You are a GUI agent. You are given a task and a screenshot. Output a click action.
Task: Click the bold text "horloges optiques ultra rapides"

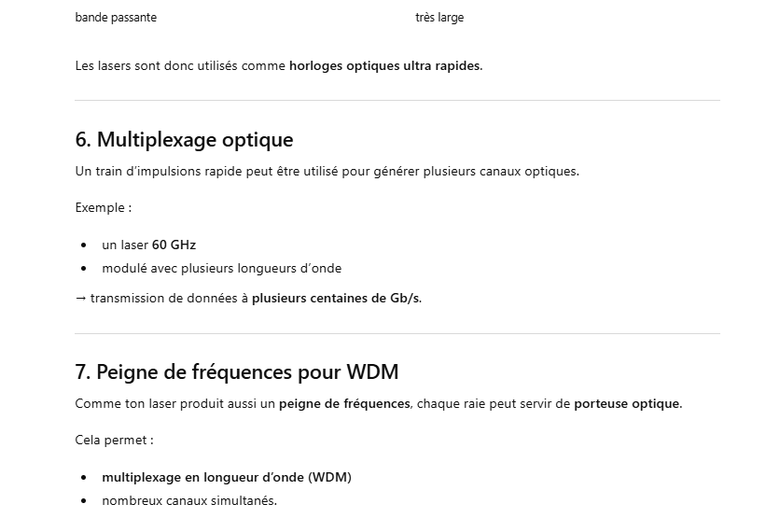click(384, 66)
